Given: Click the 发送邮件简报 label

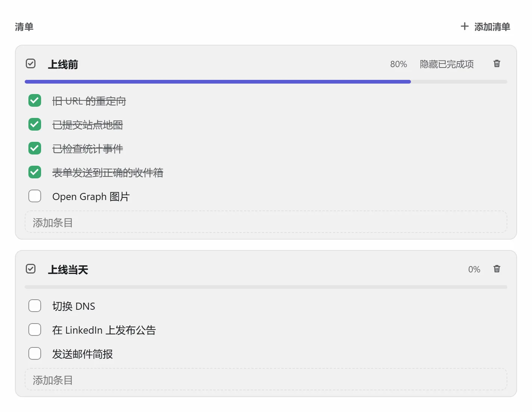Looking at the screenshot, I should (x=83, y=354).
